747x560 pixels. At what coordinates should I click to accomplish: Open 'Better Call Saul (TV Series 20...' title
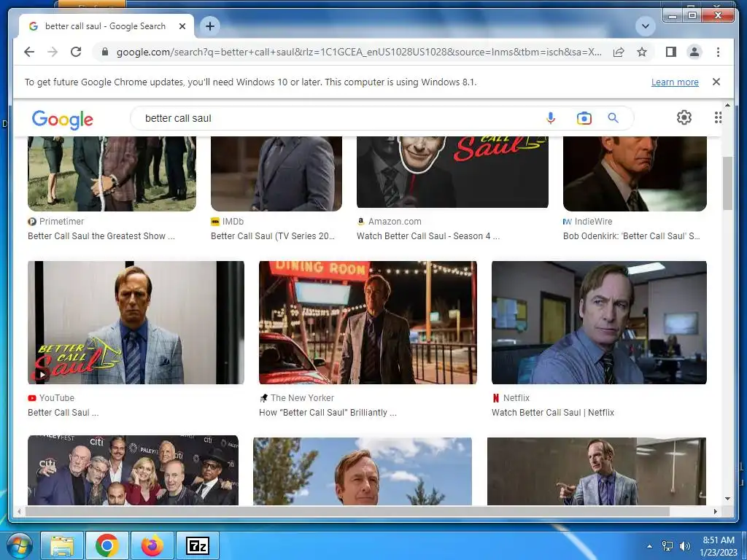273,236
